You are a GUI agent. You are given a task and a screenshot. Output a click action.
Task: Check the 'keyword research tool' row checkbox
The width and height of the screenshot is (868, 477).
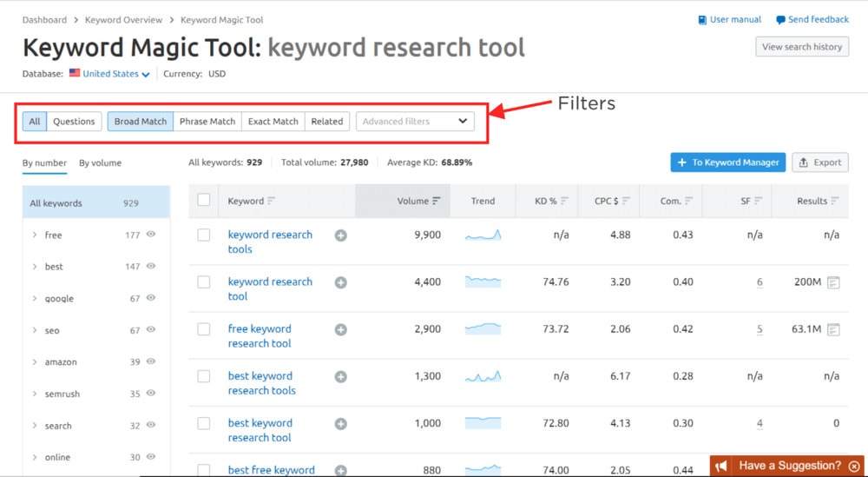204,282
